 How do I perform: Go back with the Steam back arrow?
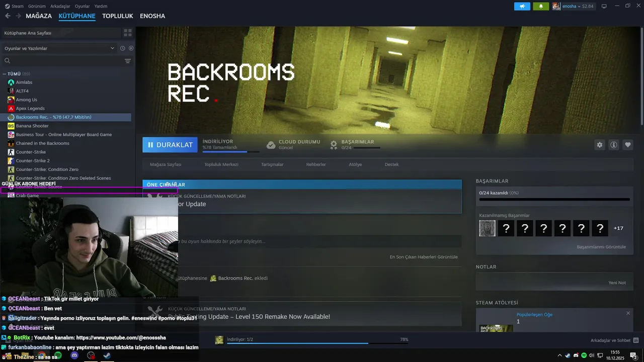[8, 16]
